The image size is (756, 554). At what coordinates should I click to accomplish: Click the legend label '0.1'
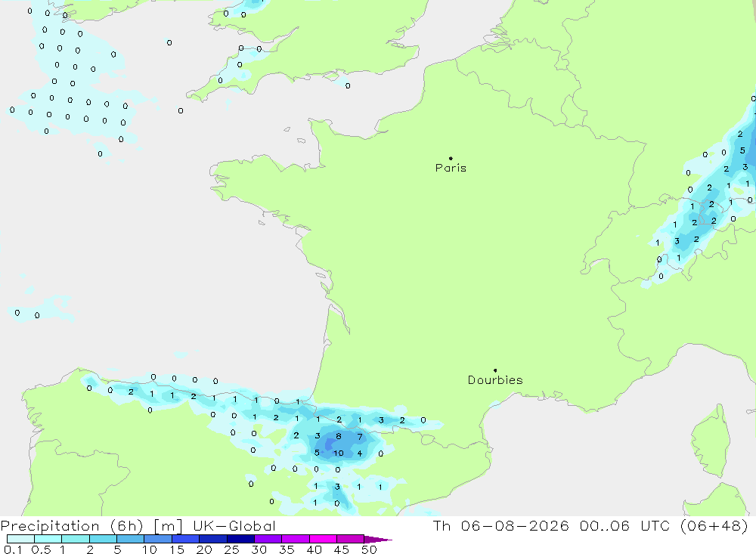(x=13, y=549)
